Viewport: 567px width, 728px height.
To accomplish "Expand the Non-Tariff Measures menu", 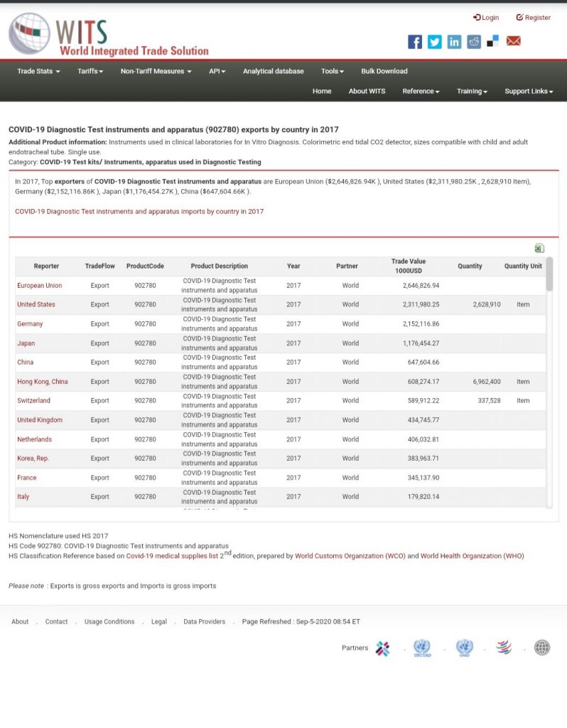I will click(156, 71).
